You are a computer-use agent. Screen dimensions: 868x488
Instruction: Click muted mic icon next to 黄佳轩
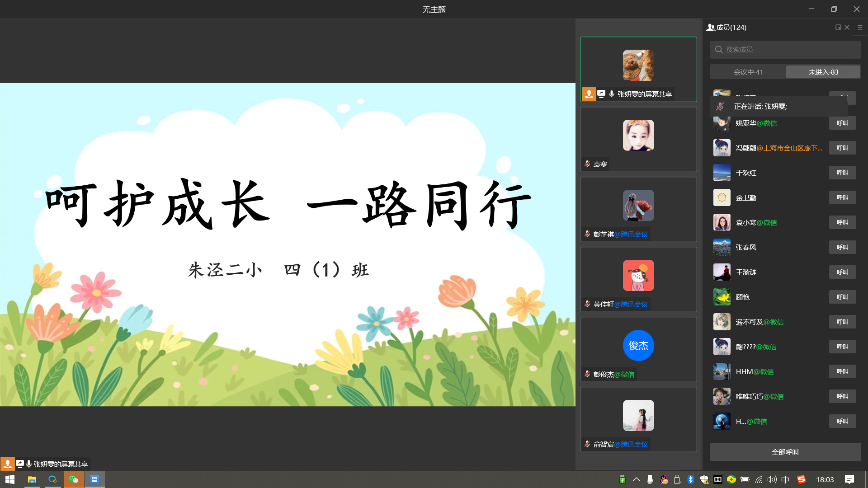click(587, 304)
